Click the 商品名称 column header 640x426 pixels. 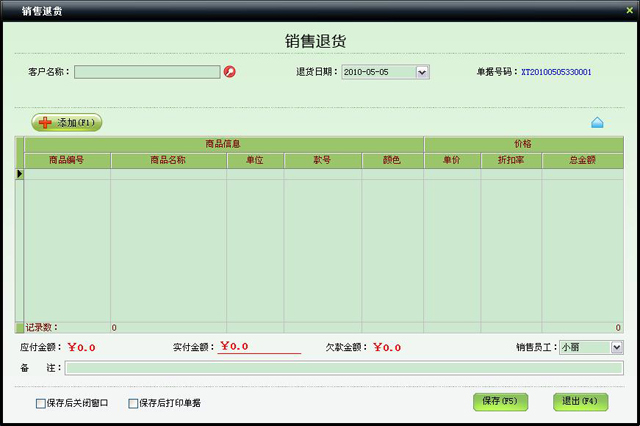point(168,160)
